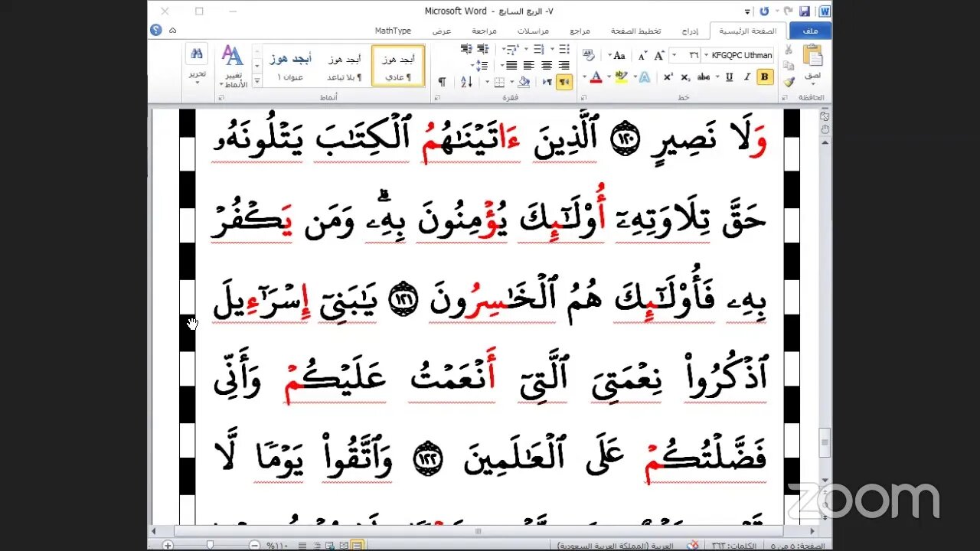
Task: Click the borders icon
Action: click(499, 82)
